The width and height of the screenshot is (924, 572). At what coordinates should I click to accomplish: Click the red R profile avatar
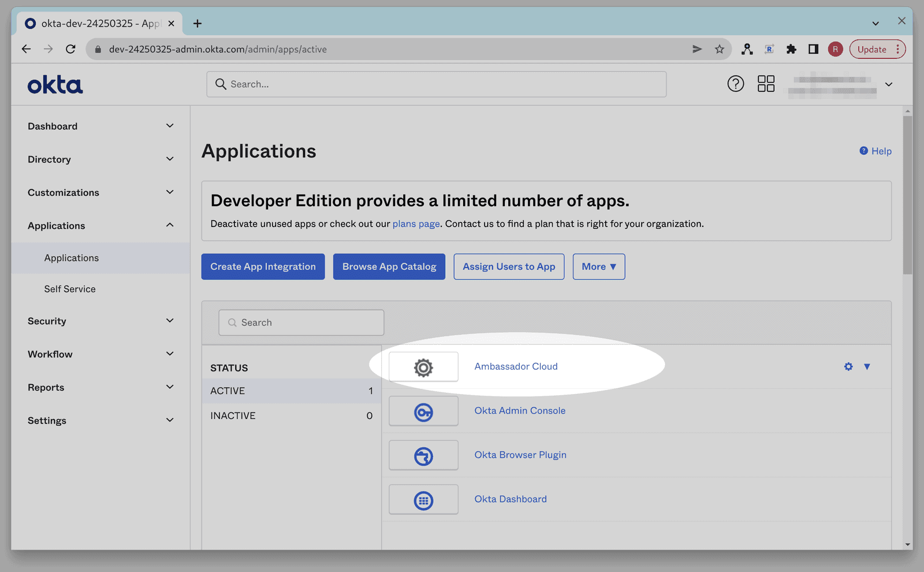coord(835,49)
